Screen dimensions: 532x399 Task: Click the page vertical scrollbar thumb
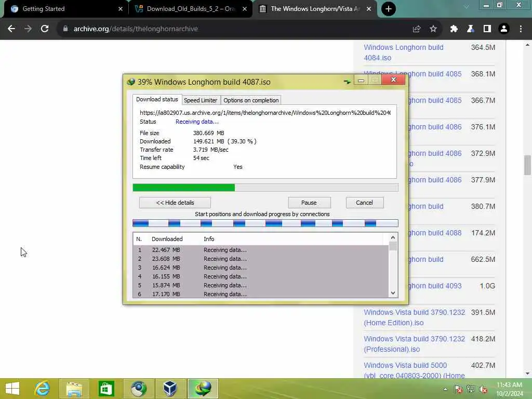coord(527,165)
